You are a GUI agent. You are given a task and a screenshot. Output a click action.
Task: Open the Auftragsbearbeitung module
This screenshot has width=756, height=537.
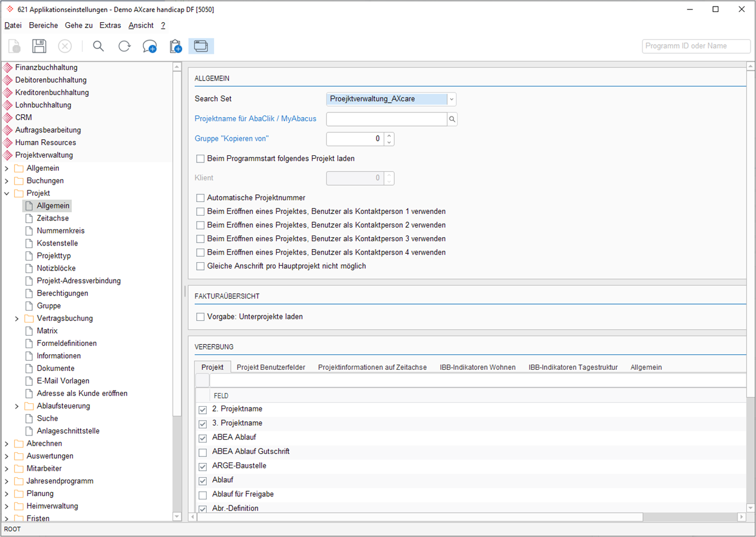(x=48, y=130)
